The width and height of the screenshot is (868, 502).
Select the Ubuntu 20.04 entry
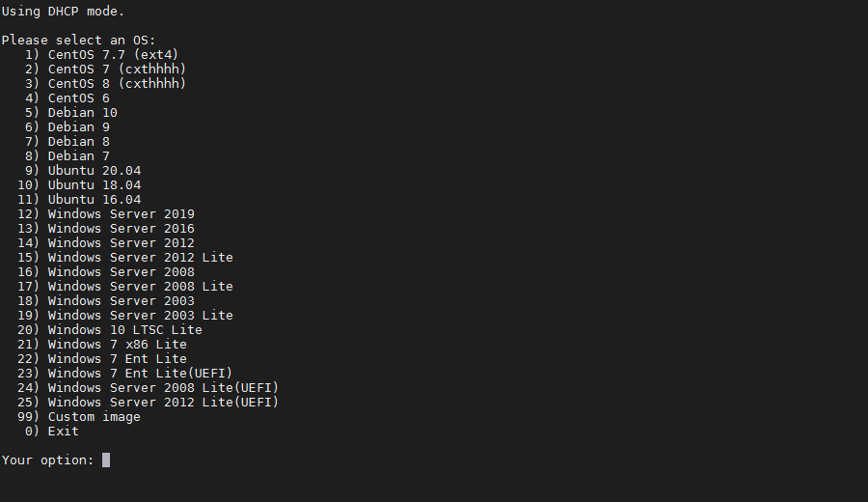pyautogui.click(x=94, y=171)
